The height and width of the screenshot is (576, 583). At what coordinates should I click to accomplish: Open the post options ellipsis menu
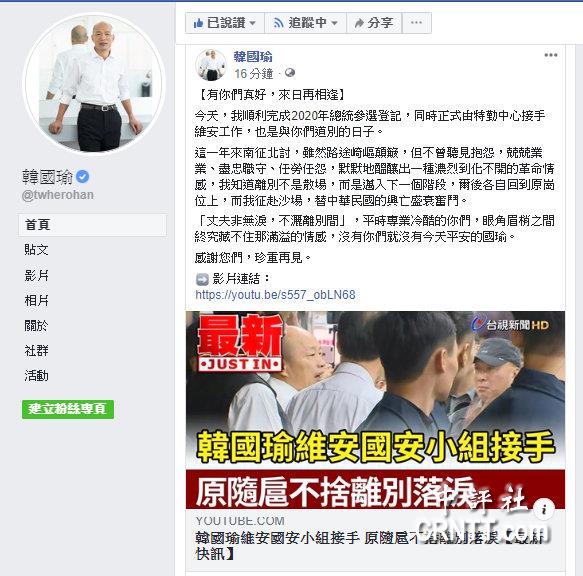click(x=551, y=55)
